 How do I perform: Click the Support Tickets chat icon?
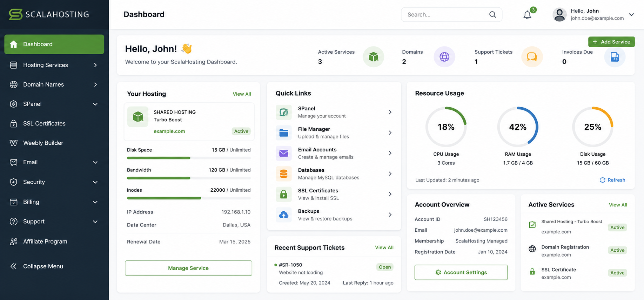[532, 57]
